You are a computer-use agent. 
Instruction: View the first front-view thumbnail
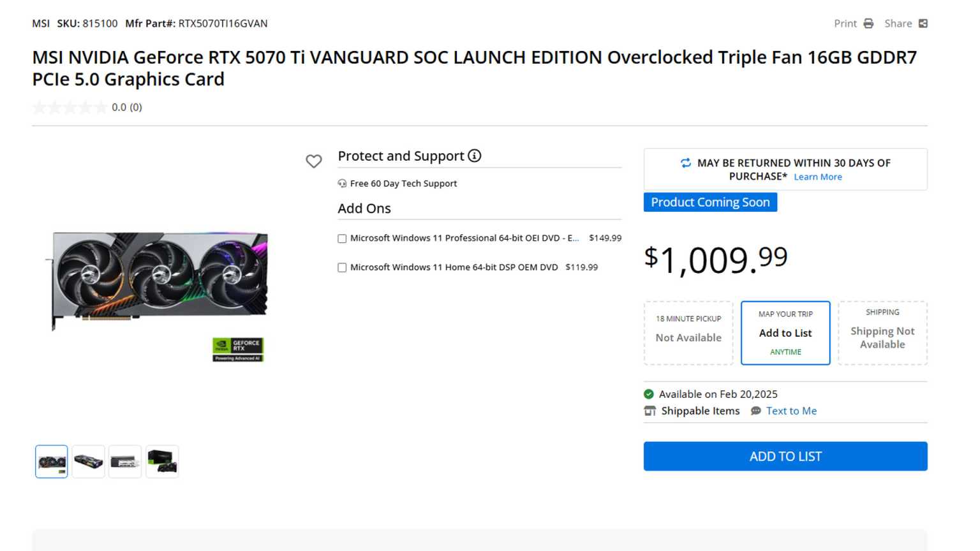(x=52, y=462)
